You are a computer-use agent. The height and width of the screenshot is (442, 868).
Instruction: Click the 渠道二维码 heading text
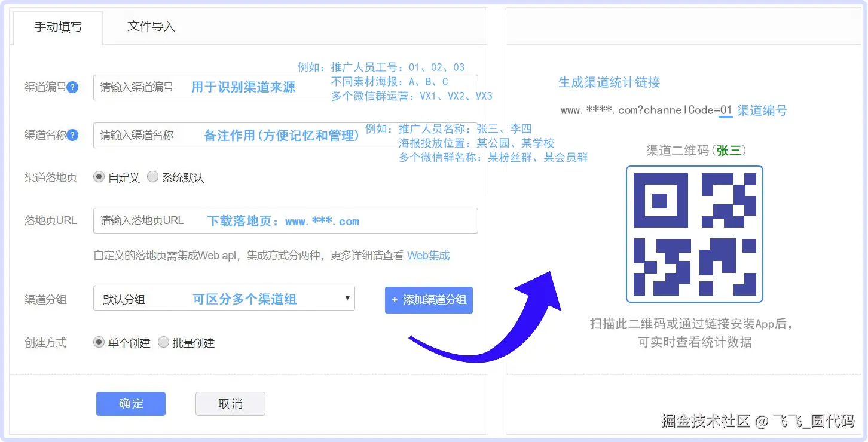click(696, 150)
